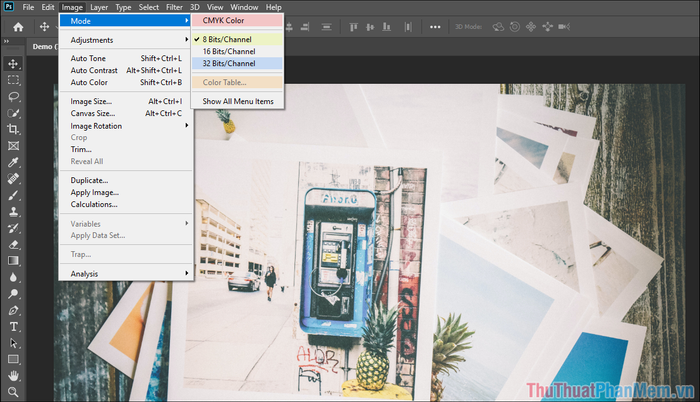
Task: Select the Quick Selection tool
Action: (x=13, y=113)
